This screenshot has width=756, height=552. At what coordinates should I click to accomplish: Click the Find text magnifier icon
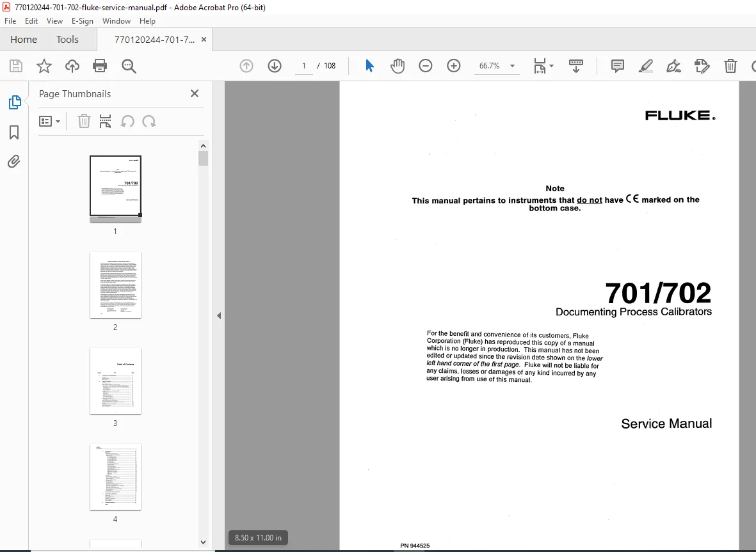129,66
